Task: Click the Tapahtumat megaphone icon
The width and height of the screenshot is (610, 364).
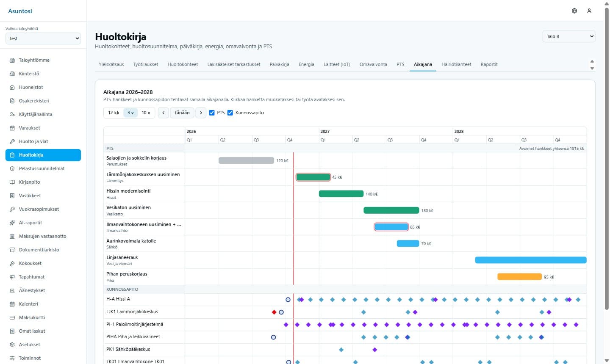Action: (12, 277)
